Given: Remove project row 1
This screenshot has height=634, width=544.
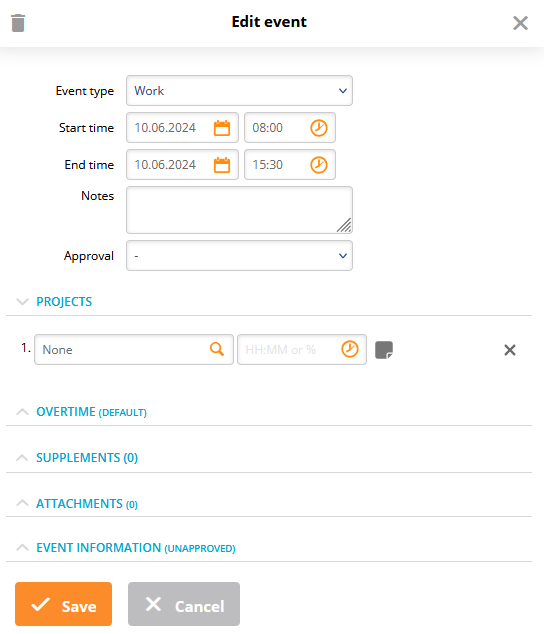Looking at the screenshot, I should point(510,350).
